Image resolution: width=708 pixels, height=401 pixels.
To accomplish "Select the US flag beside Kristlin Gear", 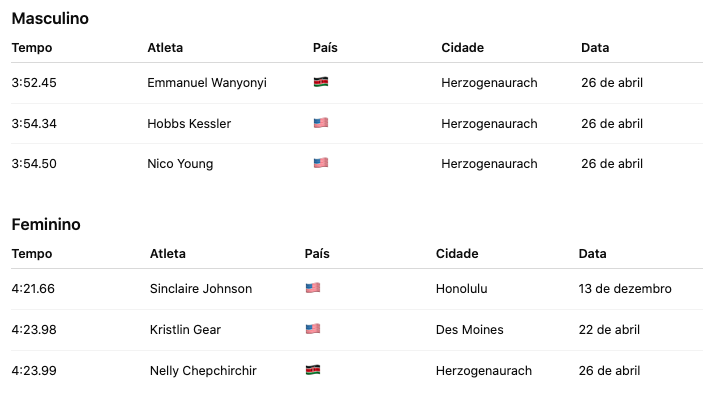I will (312, 329).
